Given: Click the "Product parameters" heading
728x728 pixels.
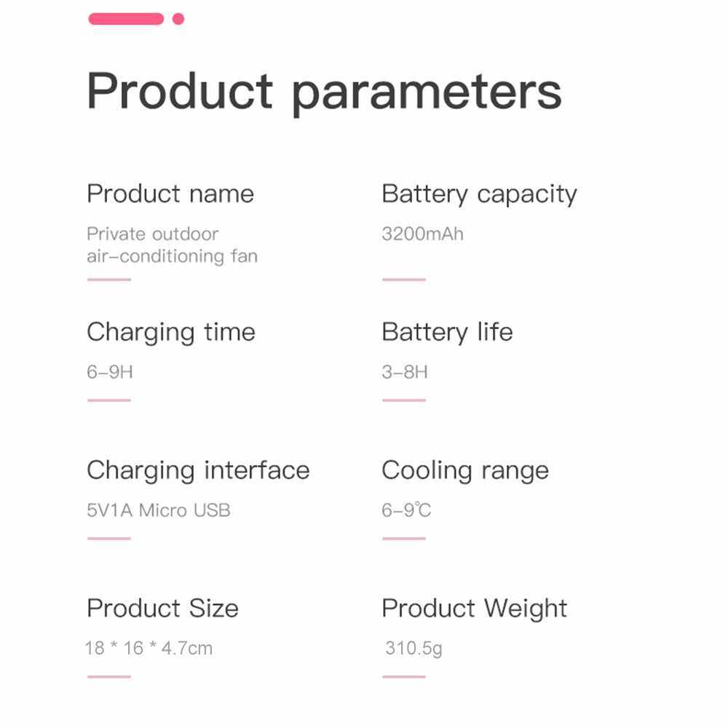Looking at the screenshot, I should [x=324, y=91].
